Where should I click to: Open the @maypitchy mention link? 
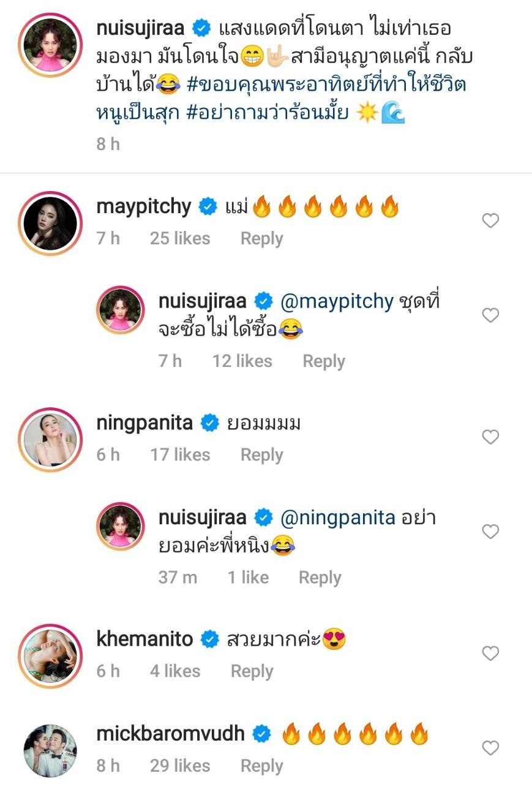pyautogui.click(x=336, y=301)
